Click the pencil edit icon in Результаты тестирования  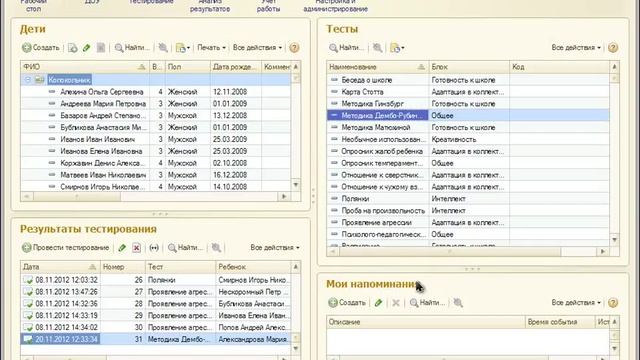122,248
